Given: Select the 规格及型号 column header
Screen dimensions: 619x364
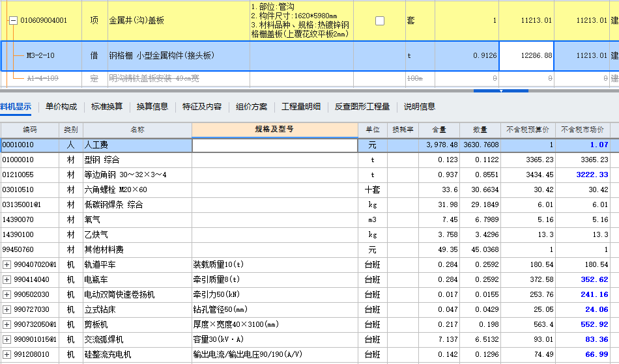Looking at the screenshot, I should coord(275,130).
